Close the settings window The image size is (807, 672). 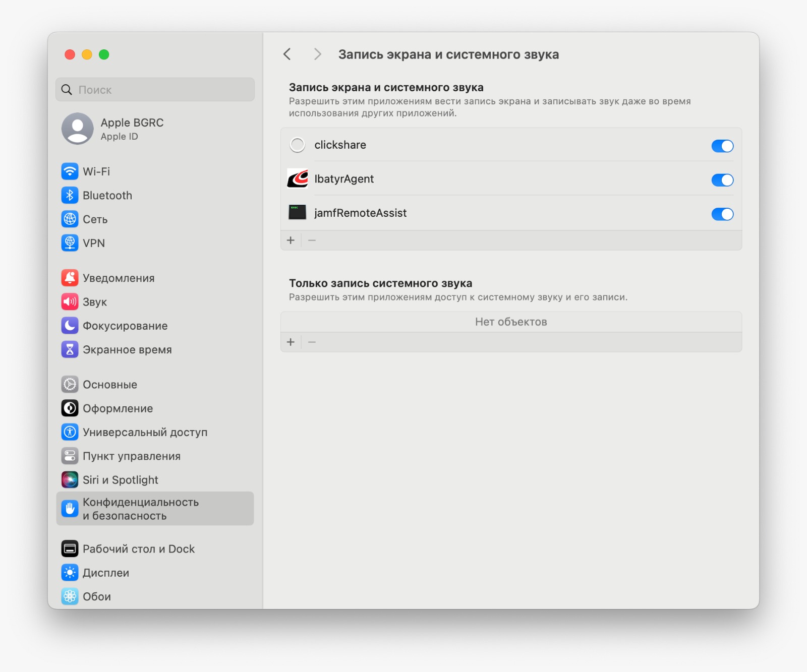[70, 54]
